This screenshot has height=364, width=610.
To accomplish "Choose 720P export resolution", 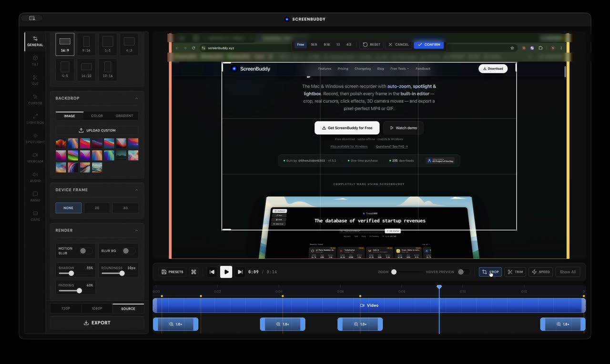I will pos(66,309).
